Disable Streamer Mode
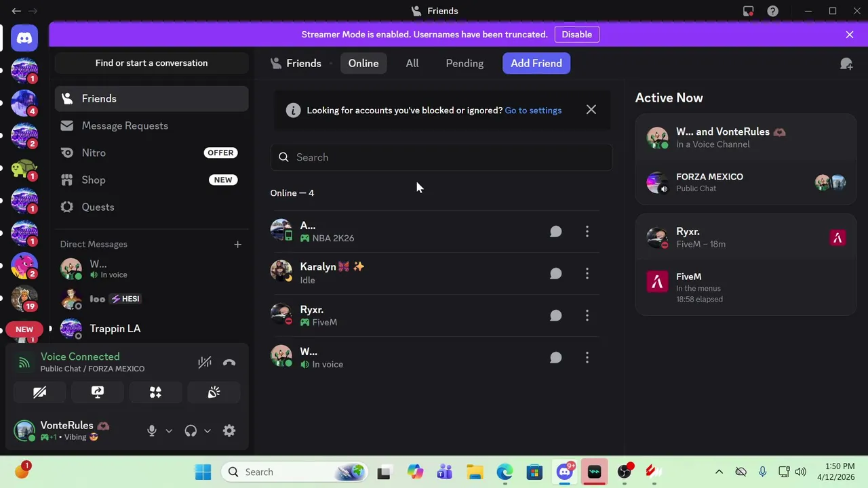868x488 pixels. pyautogui.click(x=577, y=35)
